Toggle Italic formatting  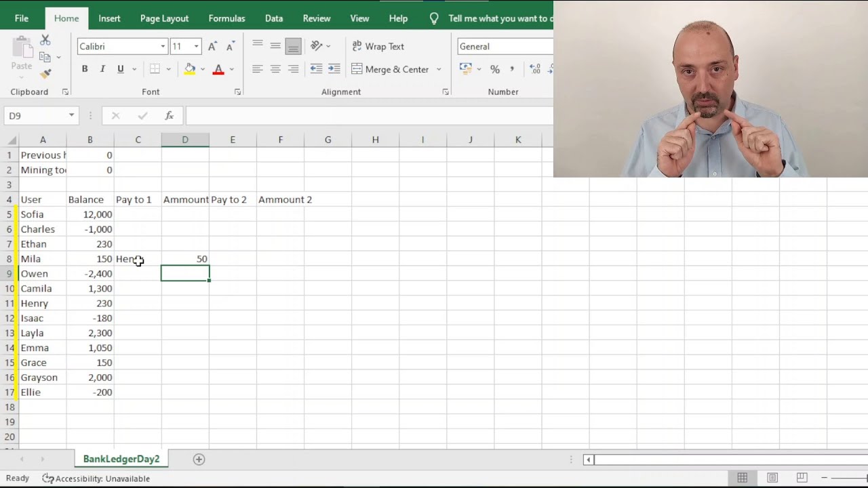tap(102, 69)
